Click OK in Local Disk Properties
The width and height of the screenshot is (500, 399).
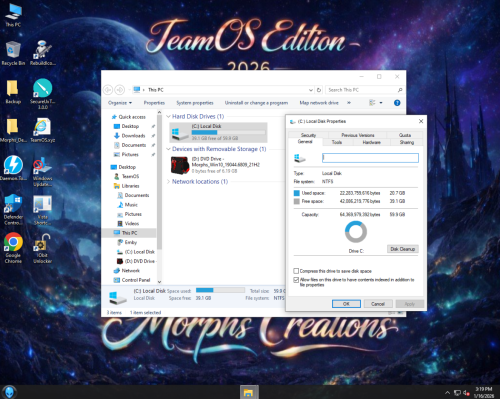(346, 304)
